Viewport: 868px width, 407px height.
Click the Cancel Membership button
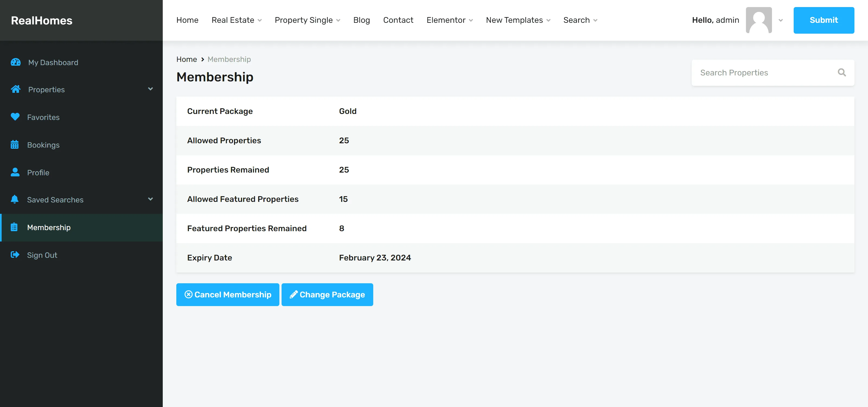tap(228, 294)
